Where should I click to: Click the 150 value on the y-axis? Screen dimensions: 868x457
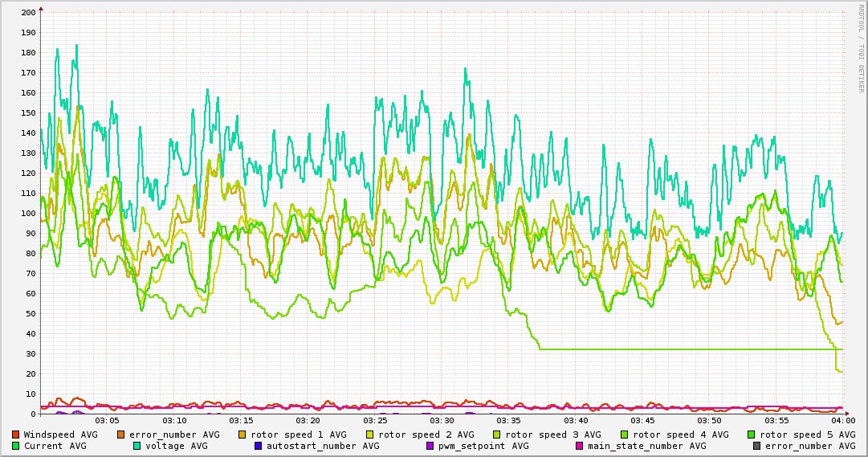28,113
